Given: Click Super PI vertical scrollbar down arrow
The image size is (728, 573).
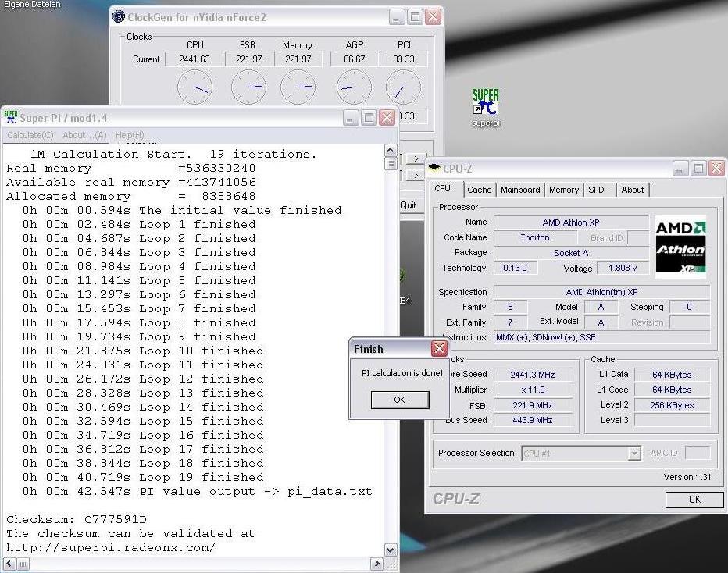Looking at the screenshot, I should (390, 550).
